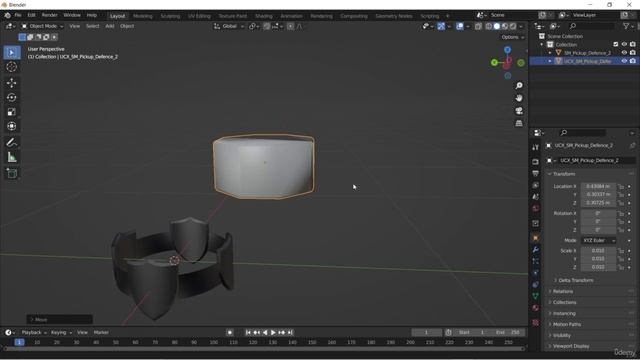Select rendered viewport shading sphere
The width and height of the screenshot is (640, 360).
(x=513, y=26)
